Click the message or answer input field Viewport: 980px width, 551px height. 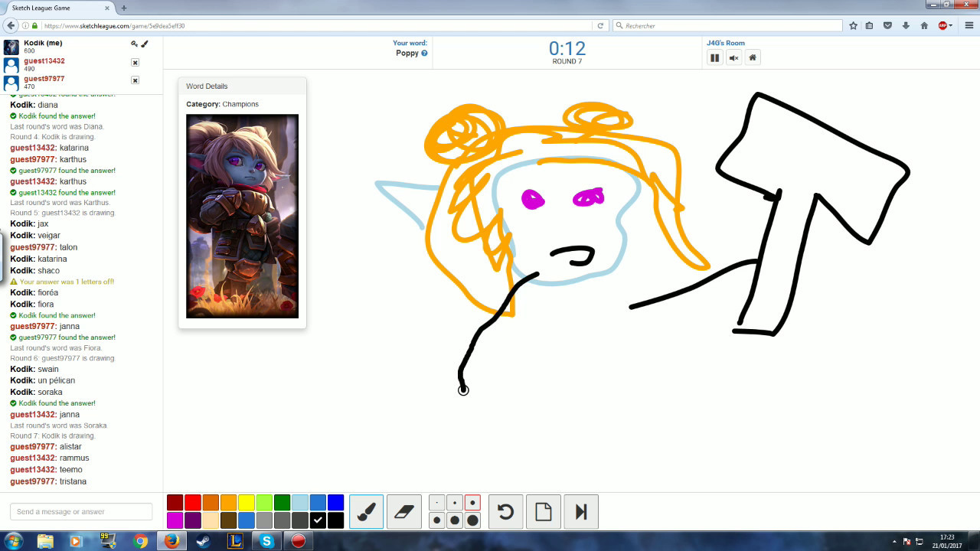tap(81, 511)
